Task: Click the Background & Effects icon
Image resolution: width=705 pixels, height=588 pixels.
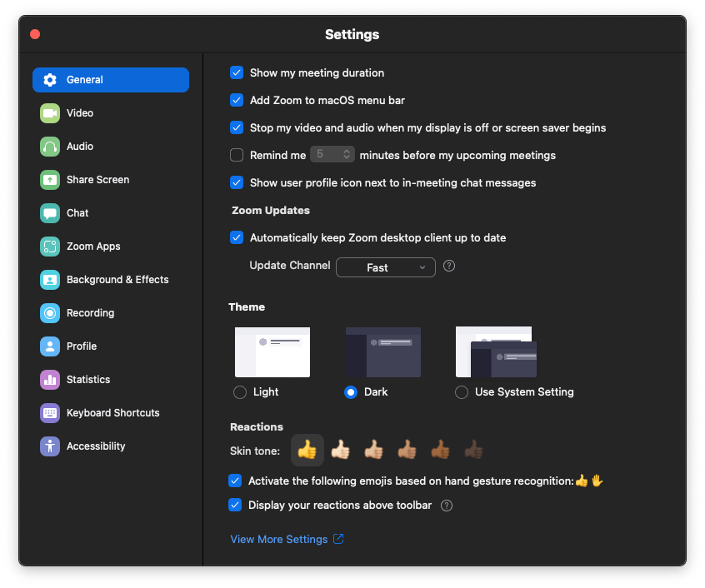Action: [50, 279]
